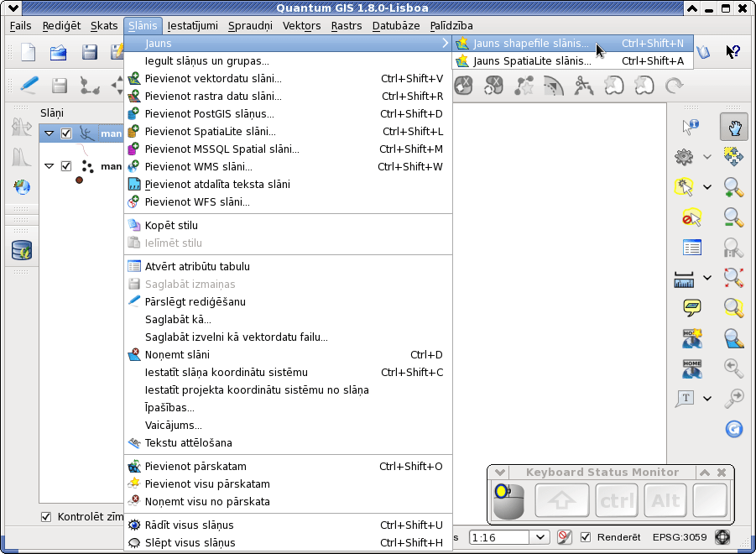Click the Show Bookmarks HOME icon
This screenshot has width=756, height=554.
692,368
